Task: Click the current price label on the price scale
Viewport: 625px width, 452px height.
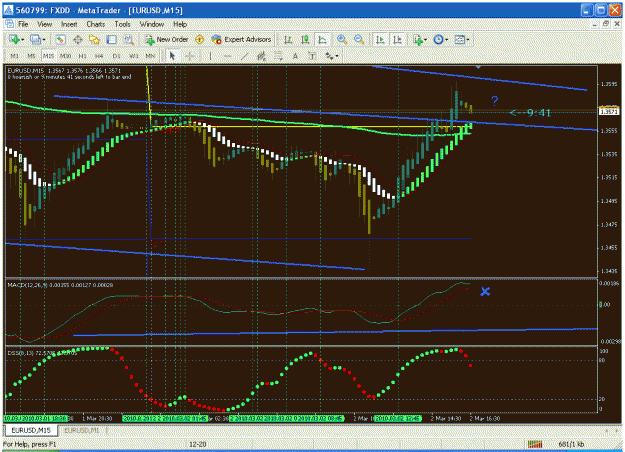Action: point(609,112)
